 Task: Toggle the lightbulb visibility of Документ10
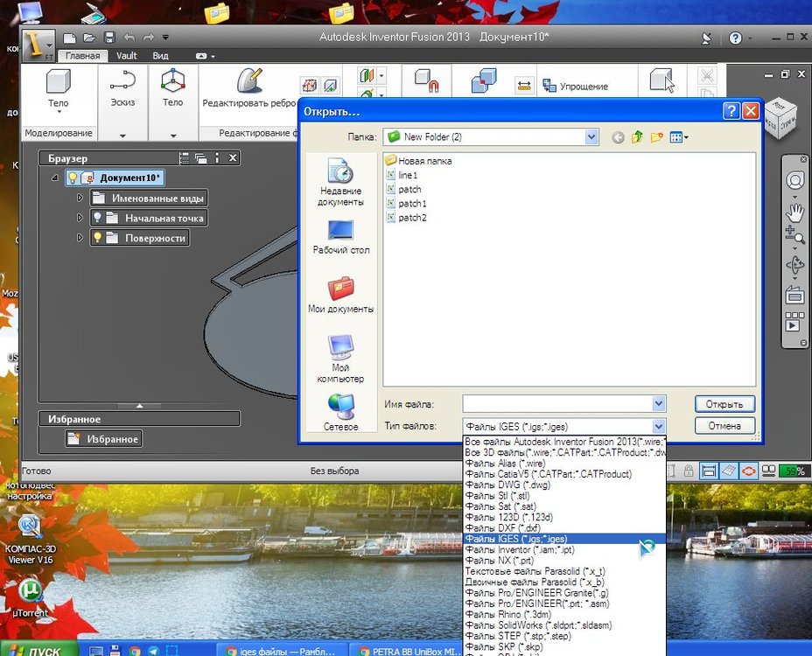pyautogui.click(x=73, y=178)
